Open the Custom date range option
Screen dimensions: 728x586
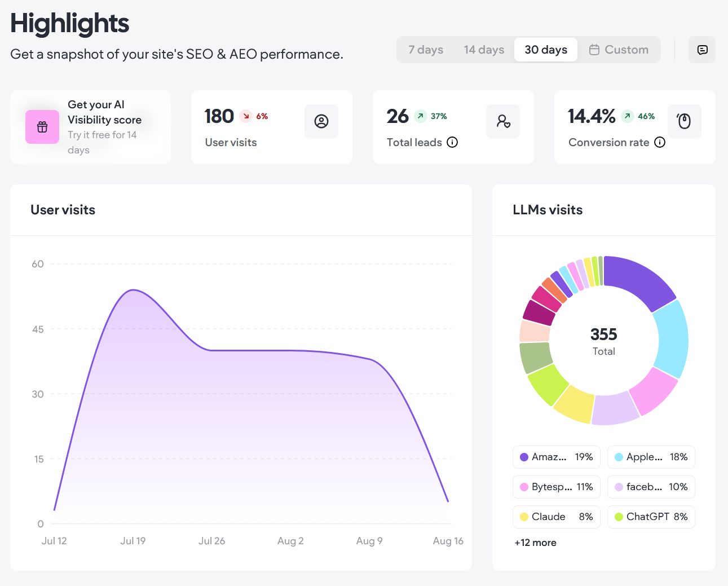click(619, 50)
